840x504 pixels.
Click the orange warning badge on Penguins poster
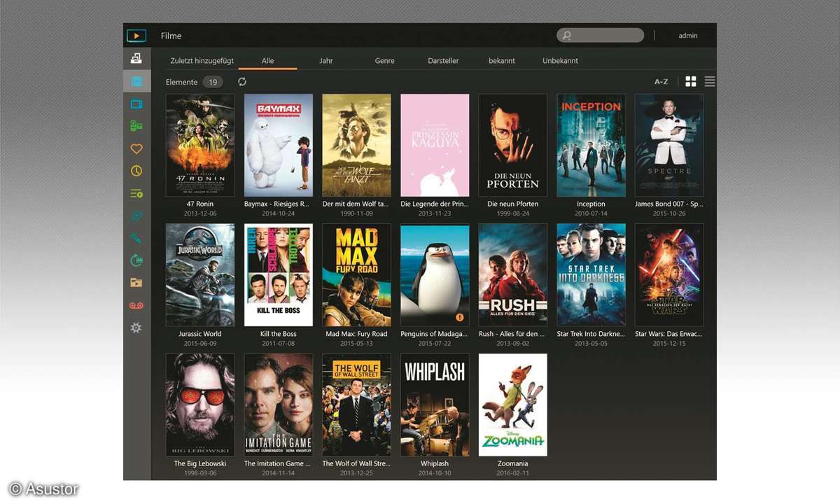[461, 317]
